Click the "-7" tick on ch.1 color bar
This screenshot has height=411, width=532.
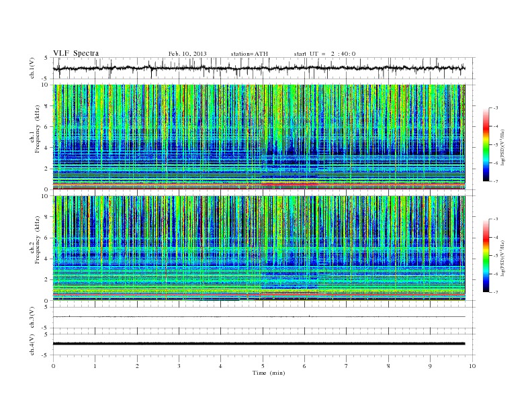click(496, 181)
